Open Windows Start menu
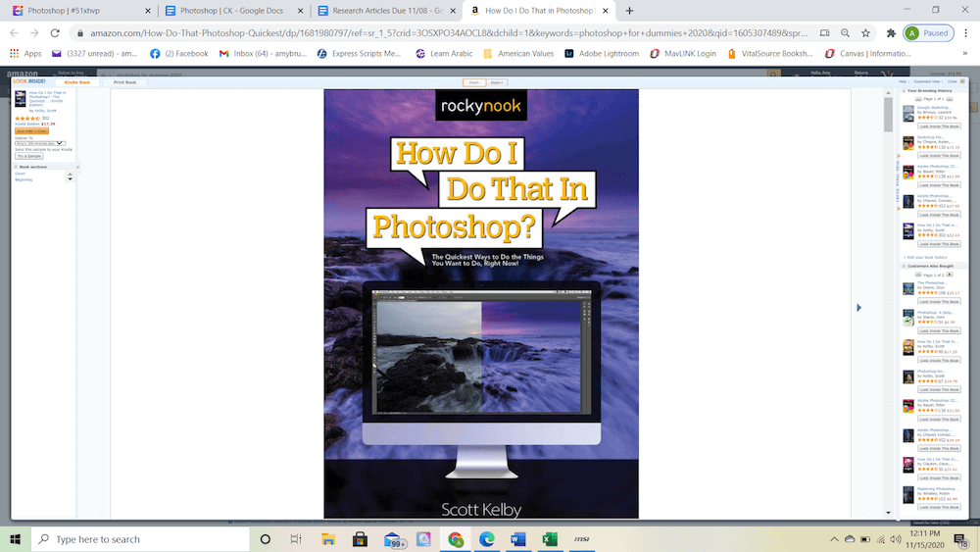The image size is (980, 552). click(15, 539)
